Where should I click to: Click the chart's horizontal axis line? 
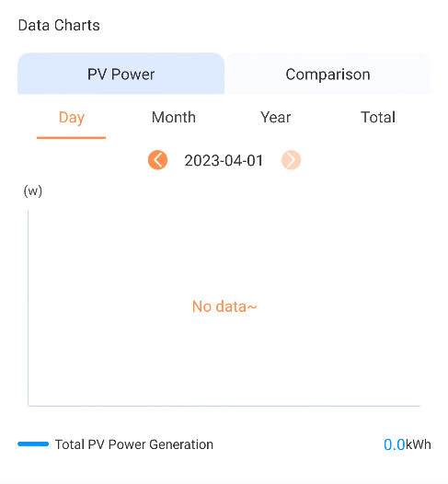[x=224, y=406]
